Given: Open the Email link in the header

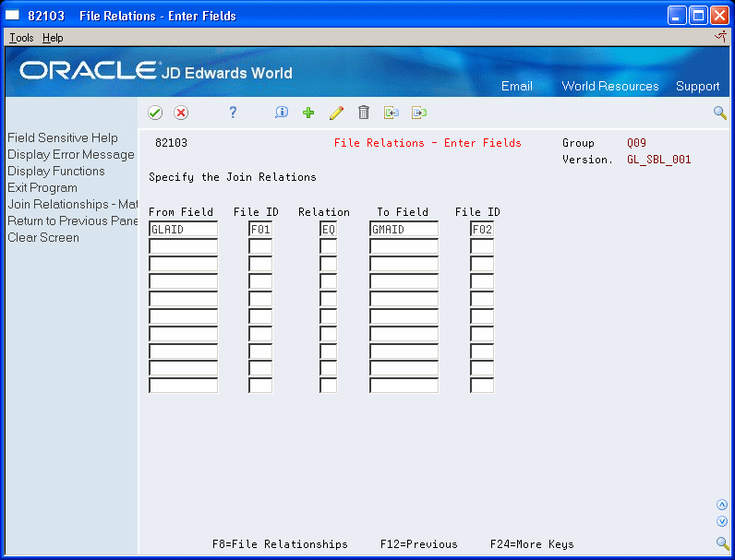Looking at the screenshot, I should coord(516,86).
